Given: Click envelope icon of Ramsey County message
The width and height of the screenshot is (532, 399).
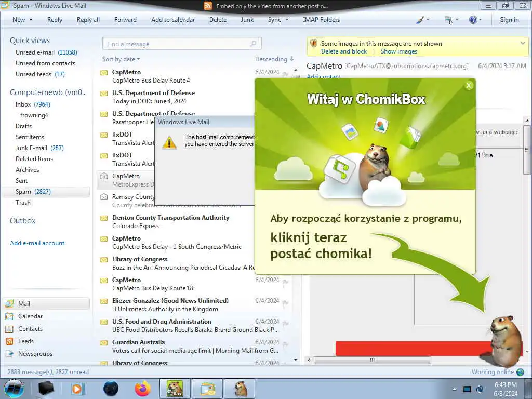Looking at the screenshot, I should (104, 197).
